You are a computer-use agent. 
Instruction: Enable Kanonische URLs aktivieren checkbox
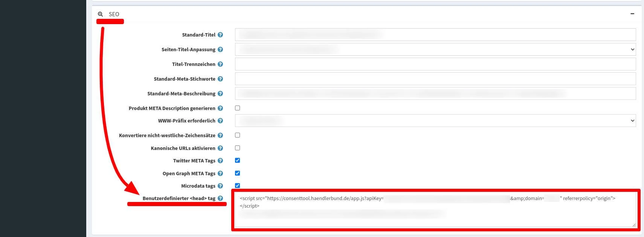click(237, 148)
